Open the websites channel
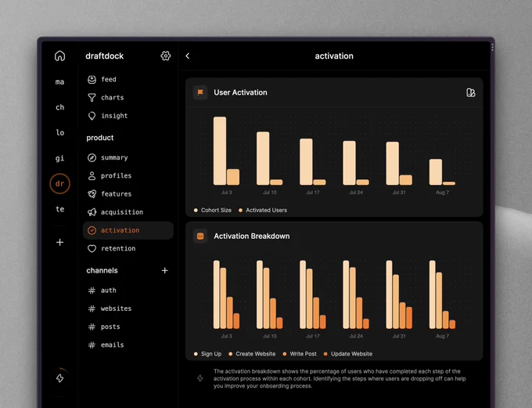The image size is (532, 408). point(128,309)
